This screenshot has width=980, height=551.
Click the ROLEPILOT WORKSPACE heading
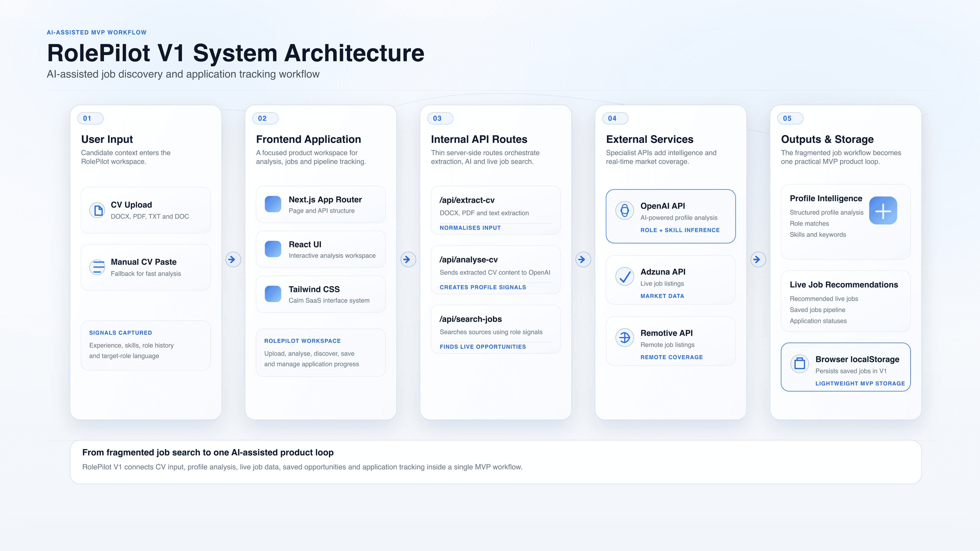pos(302,341)
